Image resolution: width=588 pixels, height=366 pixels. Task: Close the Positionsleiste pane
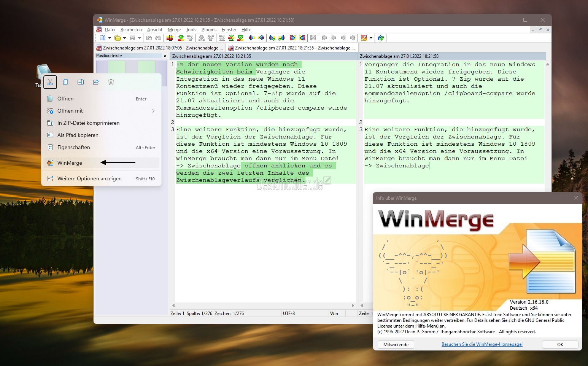tap(165, 56)
